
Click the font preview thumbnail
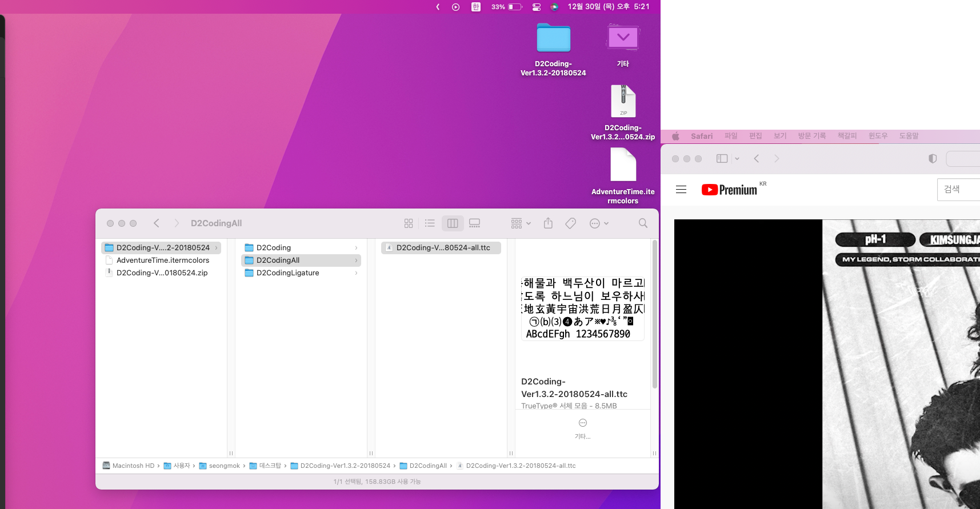click(x=583, y=308)
